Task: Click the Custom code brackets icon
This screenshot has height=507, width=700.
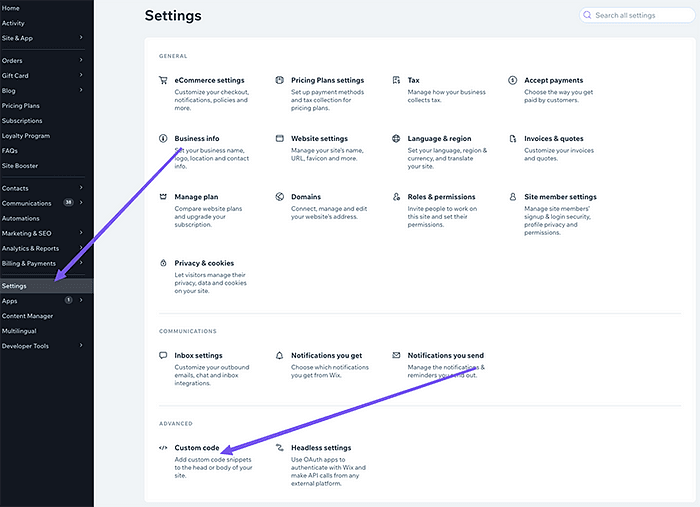Action: pyautogui.click(x=163, y=448)
